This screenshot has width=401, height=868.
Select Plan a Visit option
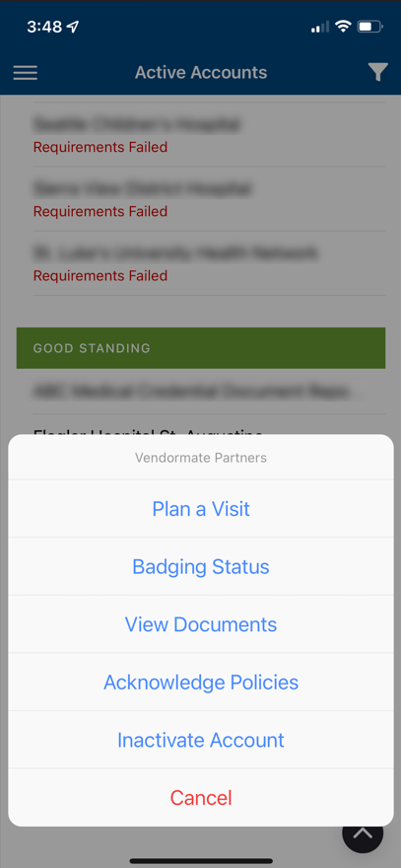[201, 508]
